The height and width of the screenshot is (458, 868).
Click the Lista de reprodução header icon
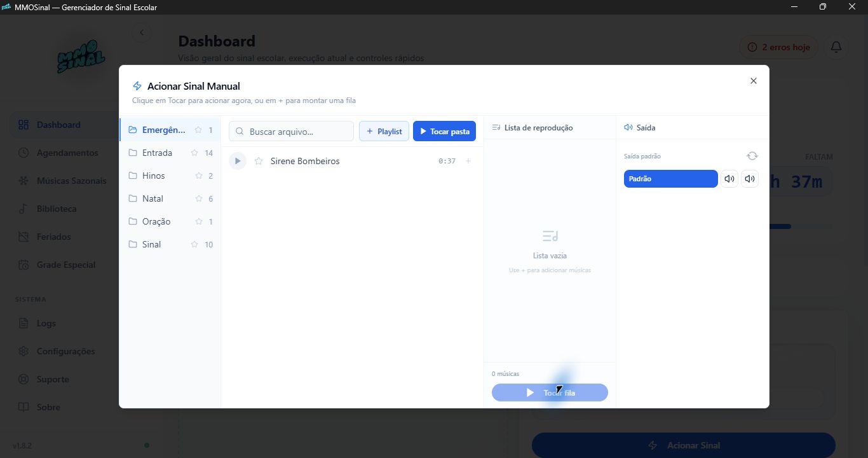(496, 128)
